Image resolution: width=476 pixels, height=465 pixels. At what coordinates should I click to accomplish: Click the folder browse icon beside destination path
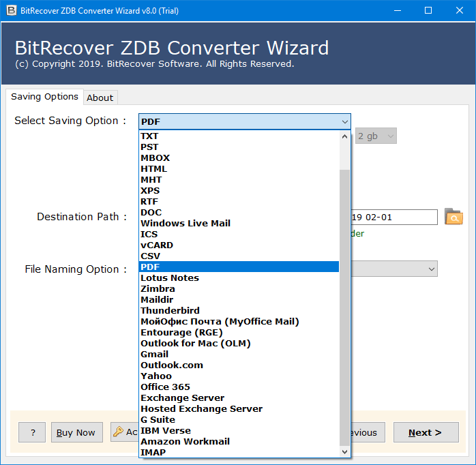pyautogui.click(x=453, y=217)
